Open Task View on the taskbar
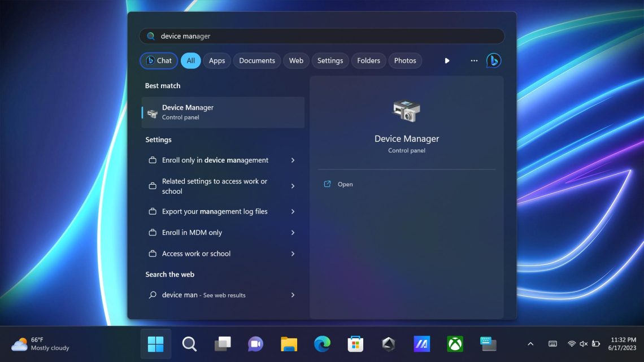Viewport: 644px width, 362px height. (x=223, y=344)
